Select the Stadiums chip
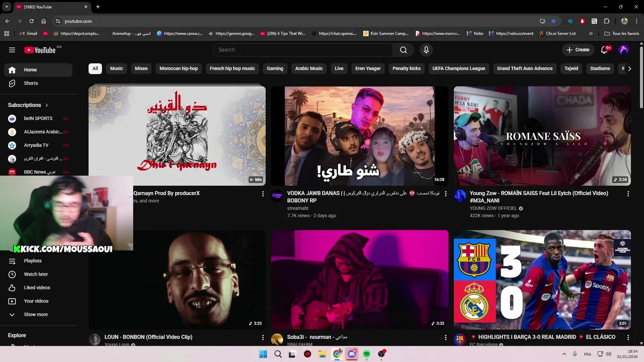 click(x=600, y=68)
